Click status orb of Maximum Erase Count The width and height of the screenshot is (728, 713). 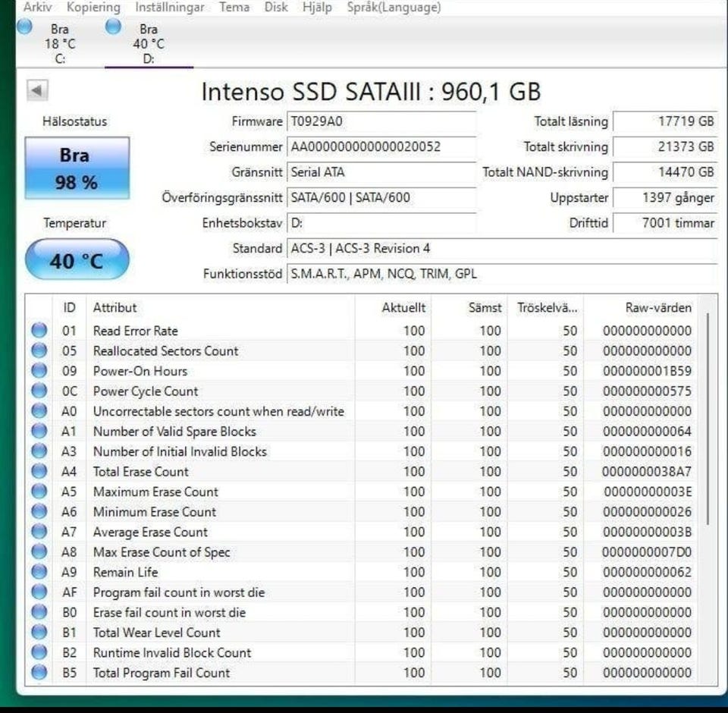click(39, 492)
